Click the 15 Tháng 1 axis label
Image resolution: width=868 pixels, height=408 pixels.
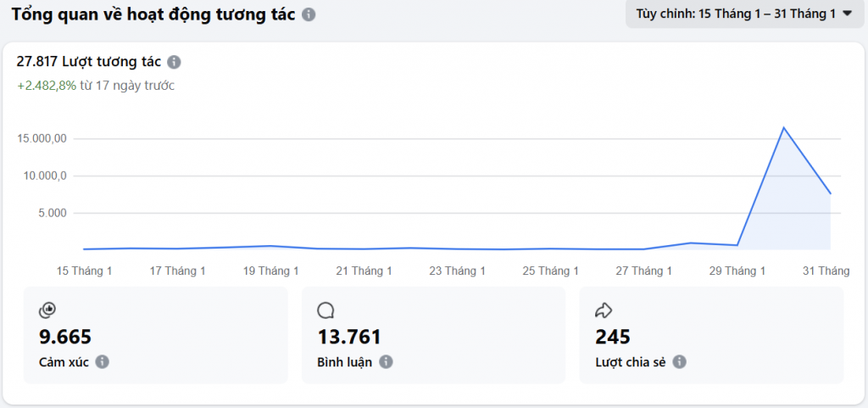point(85,271)
